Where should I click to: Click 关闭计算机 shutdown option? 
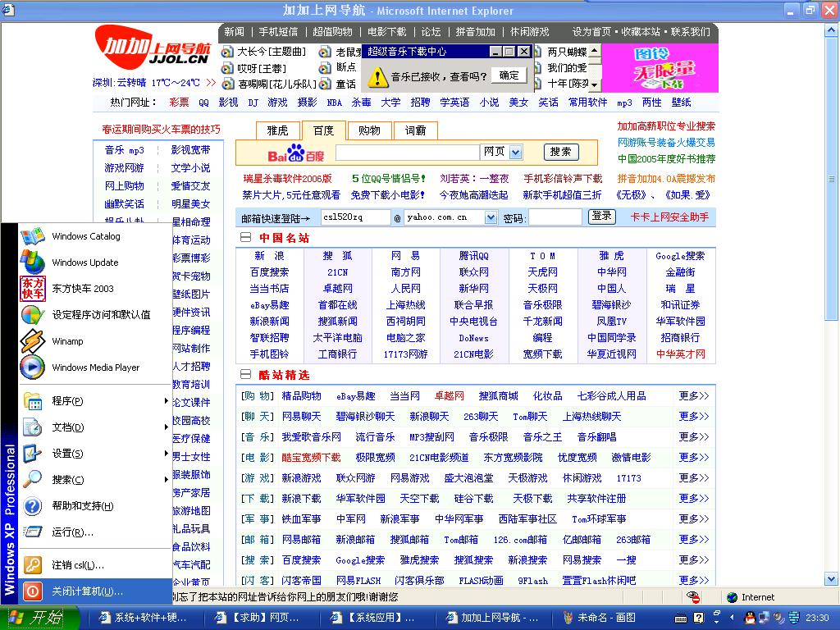87,591
